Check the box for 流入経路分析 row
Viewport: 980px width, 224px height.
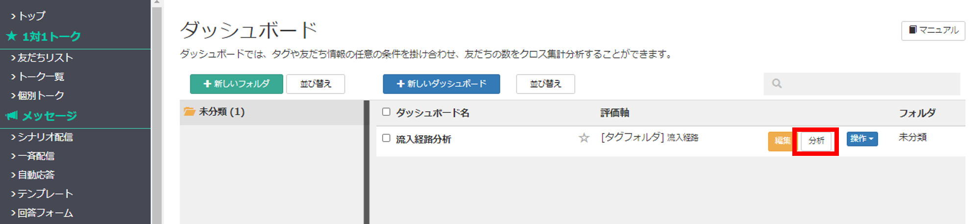pos(386,138)
